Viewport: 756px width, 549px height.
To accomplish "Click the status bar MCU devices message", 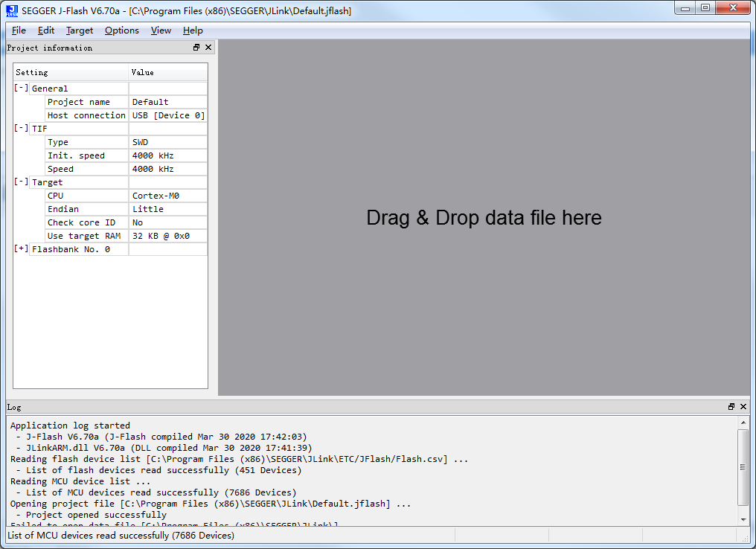I will [x=121, y=536].
